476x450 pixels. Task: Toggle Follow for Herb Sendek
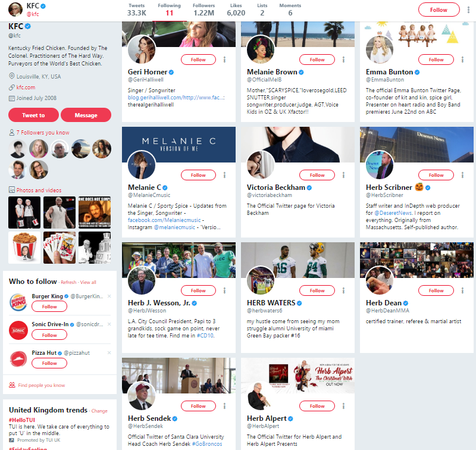198,406
